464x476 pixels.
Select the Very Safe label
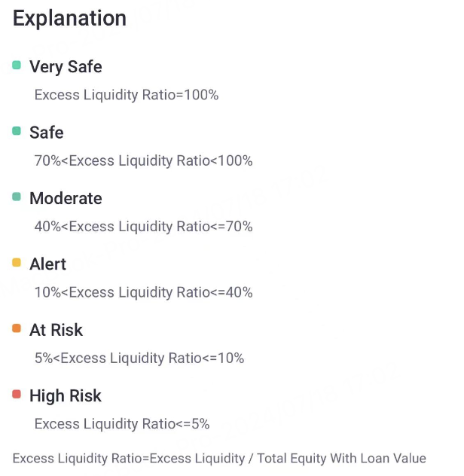point(66,66)
